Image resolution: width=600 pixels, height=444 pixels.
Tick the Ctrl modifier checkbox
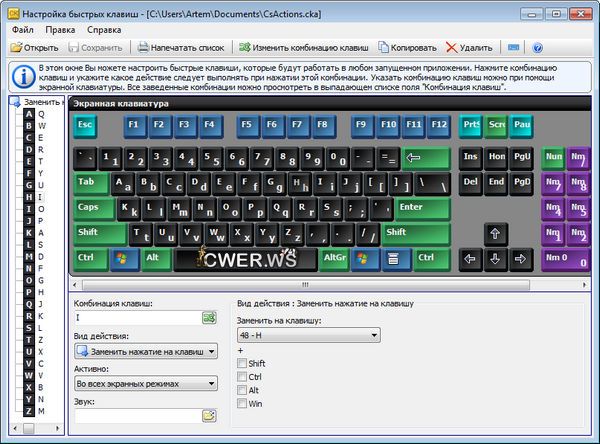[x=242, y=376]
